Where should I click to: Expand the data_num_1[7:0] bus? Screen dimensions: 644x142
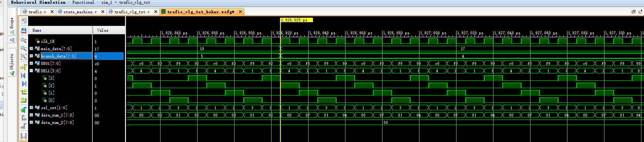(31, 115)
